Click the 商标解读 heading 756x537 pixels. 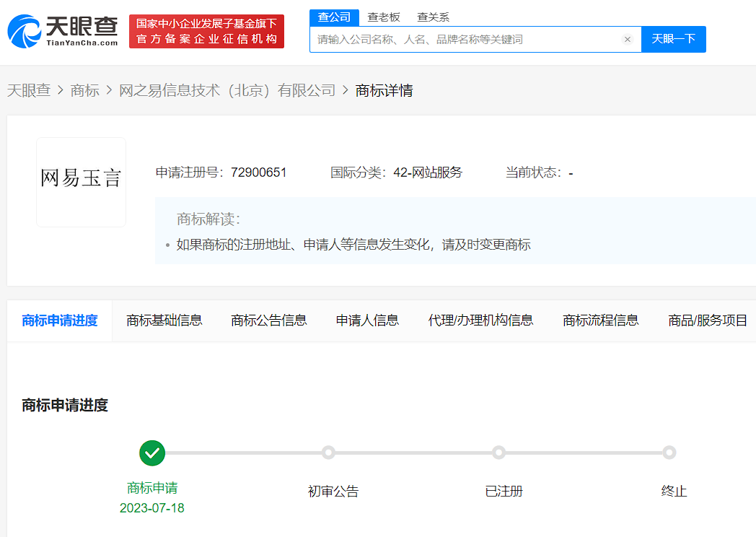tap(208, 219)
